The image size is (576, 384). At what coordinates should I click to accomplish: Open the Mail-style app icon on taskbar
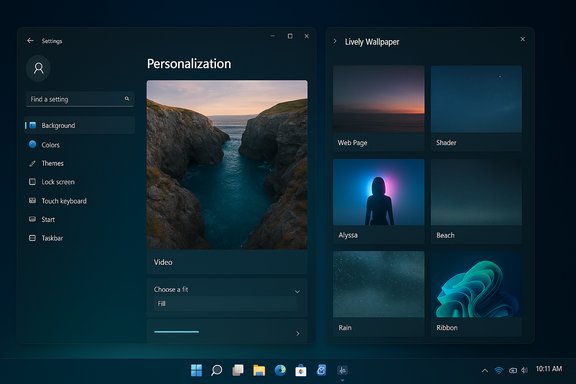coord(321,370)
